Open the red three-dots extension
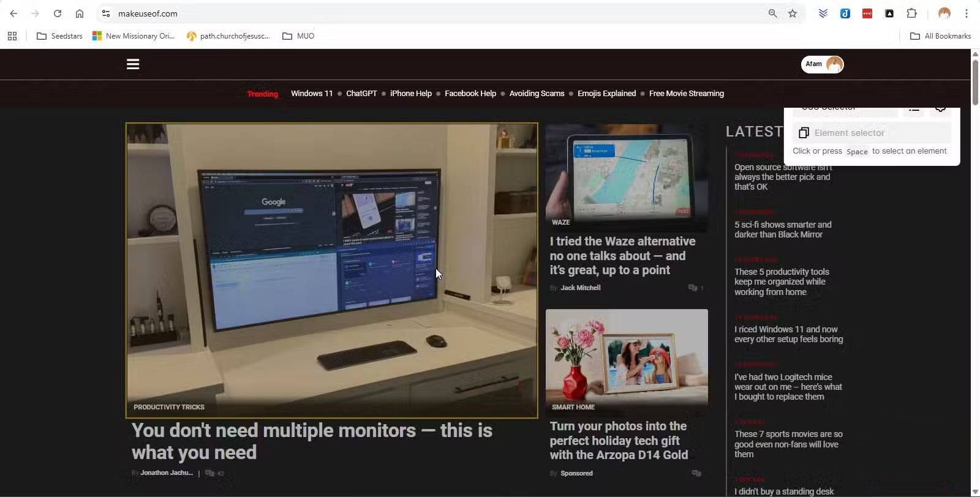This screenshot has width=980, height=497. coord(867,13)
